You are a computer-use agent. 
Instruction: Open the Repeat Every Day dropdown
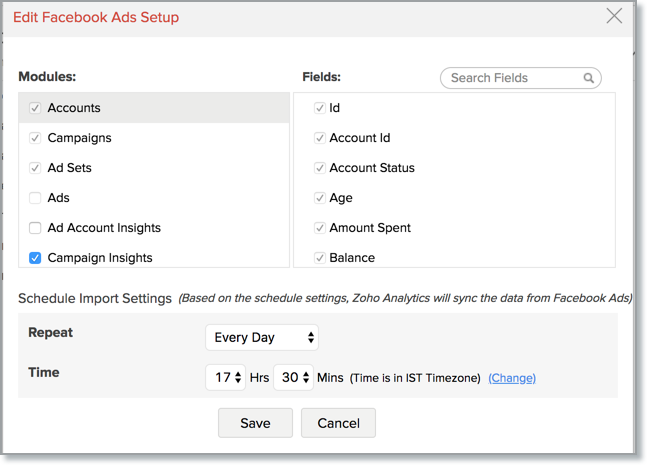coord(262,338)
